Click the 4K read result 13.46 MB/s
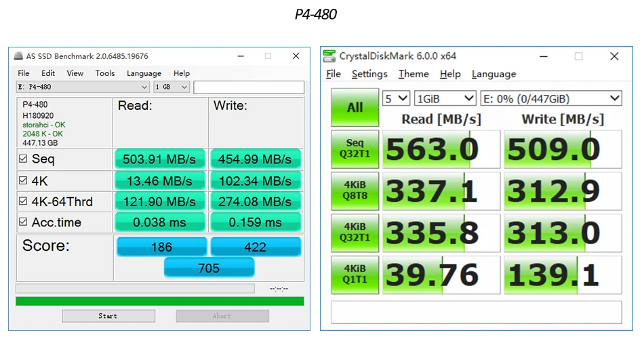The image size is (644, 339). pyautogui.click(x=160, y=181)
